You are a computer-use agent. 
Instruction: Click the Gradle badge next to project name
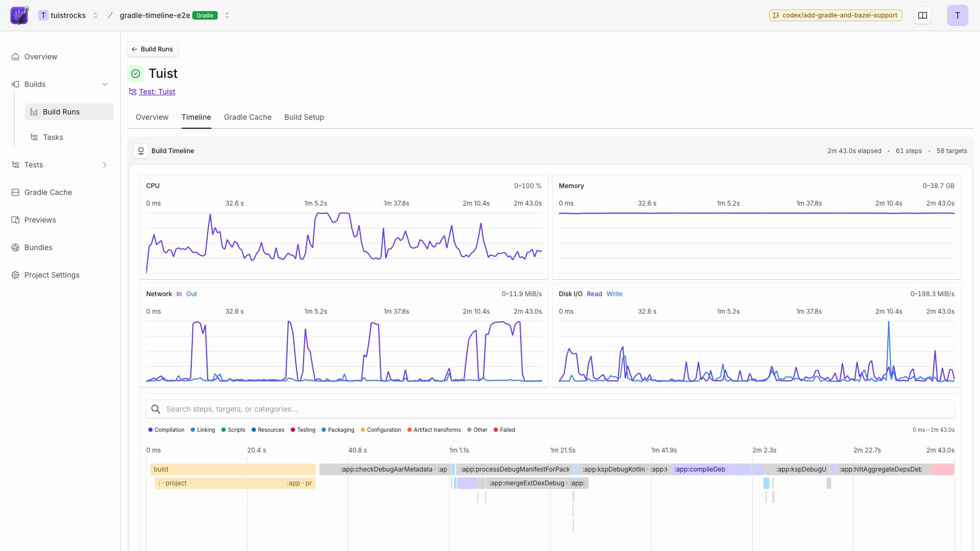(205, 15)
